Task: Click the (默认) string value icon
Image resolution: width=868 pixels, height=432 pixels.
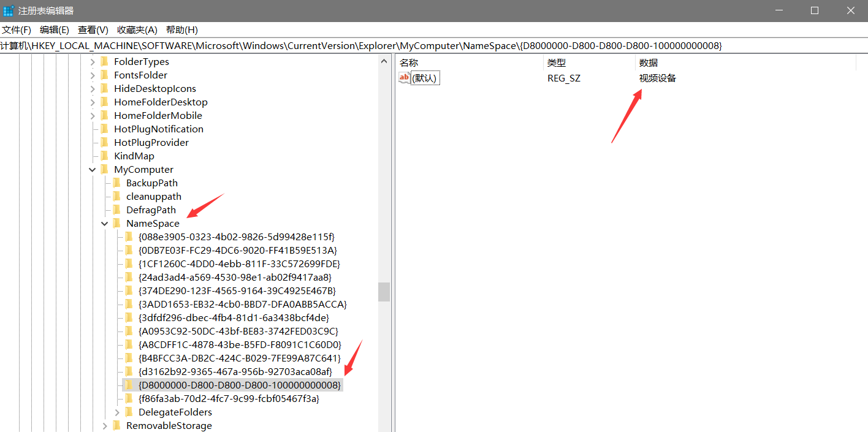Action: point(404,78)
